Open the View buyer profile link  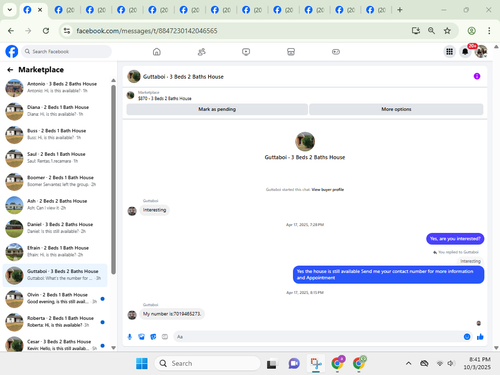[x=327, y=190]
